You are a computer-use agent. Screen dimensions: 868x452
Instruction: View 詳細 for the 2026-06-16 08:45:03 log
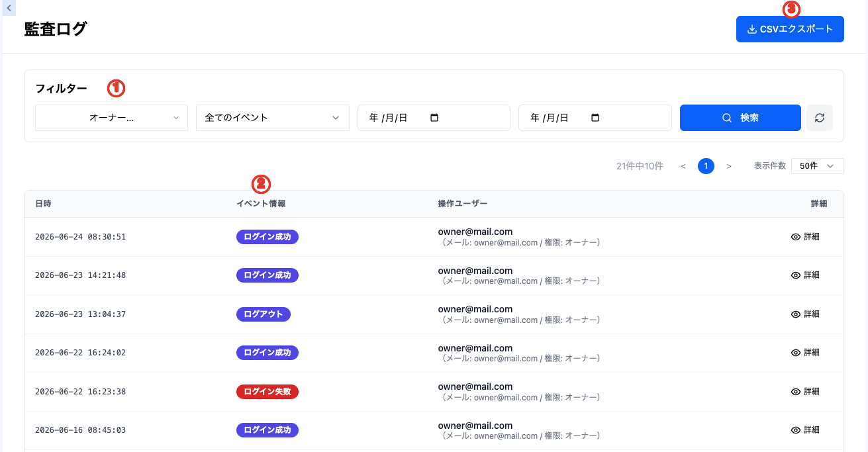pyautogui.click(x=805, y=430)
